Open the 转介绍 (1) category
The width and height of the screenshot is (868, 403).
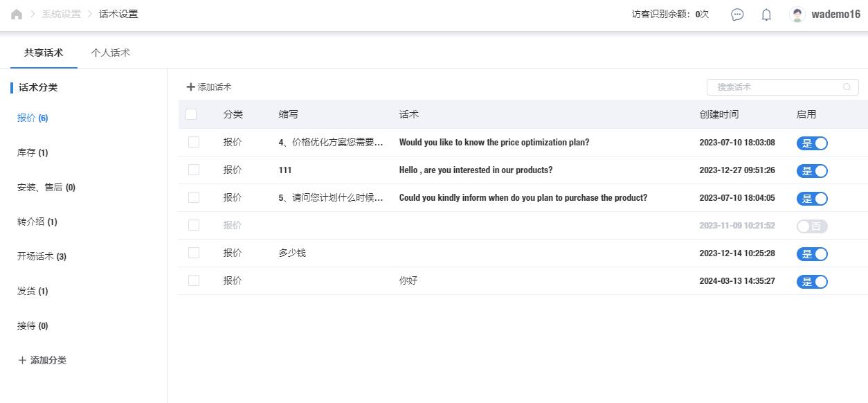click(x=37, y=222)
